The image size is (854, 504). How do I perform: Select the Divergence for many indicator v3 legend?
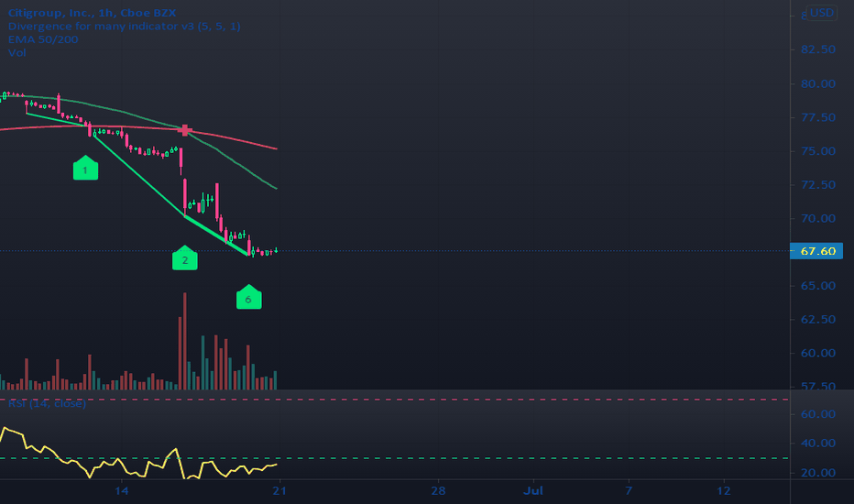pos(125,27)
